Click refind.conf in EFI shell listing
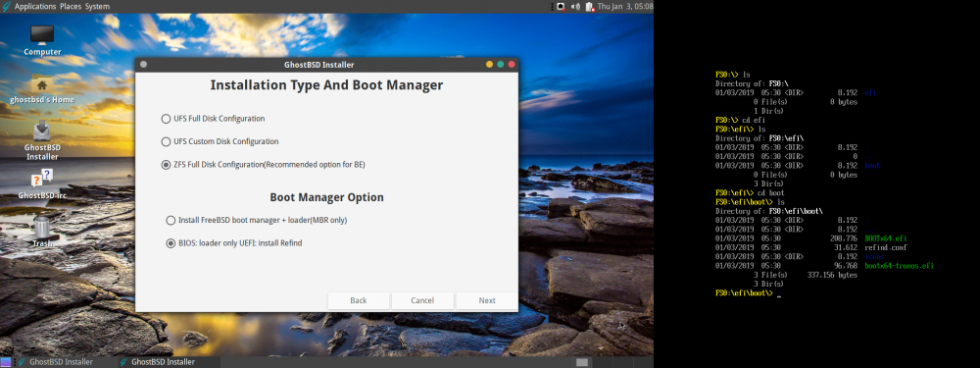The height and width of the screenshot is (368, 980). click(x=885, y=248)
